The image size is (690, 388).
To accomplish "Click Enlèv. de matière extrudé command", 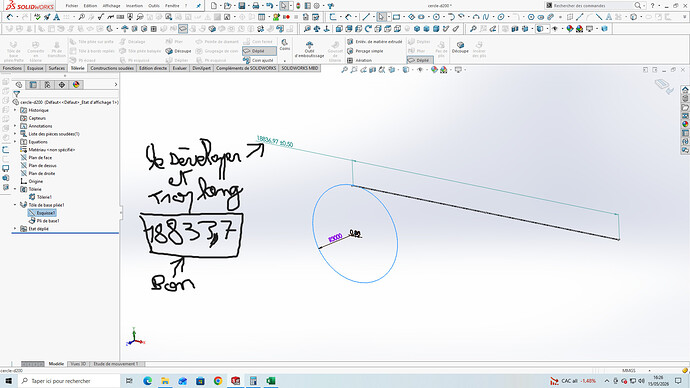I will [374, 42].
